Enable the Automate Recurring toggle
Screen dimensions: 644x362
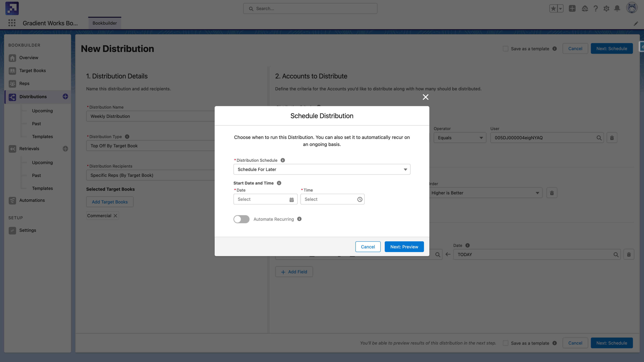click(241, 219)
